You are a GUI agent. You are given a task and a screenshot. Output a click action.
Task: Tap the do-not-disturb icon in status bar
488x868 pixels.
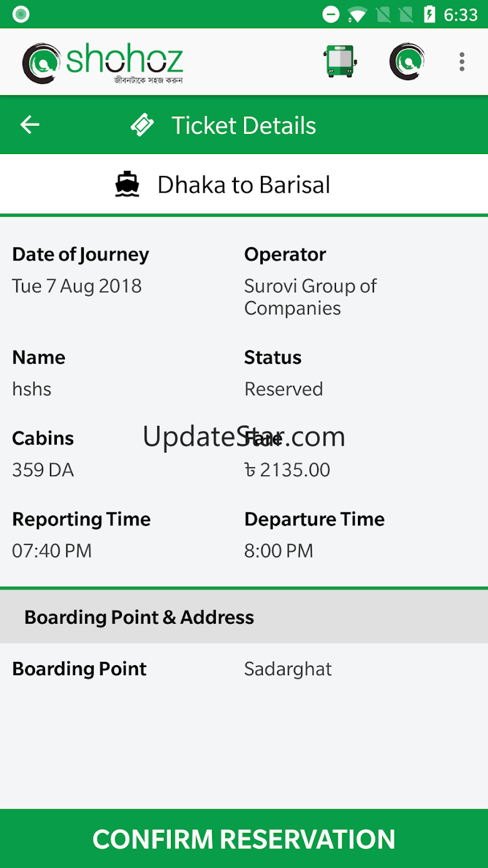click(x=330, y=14)
